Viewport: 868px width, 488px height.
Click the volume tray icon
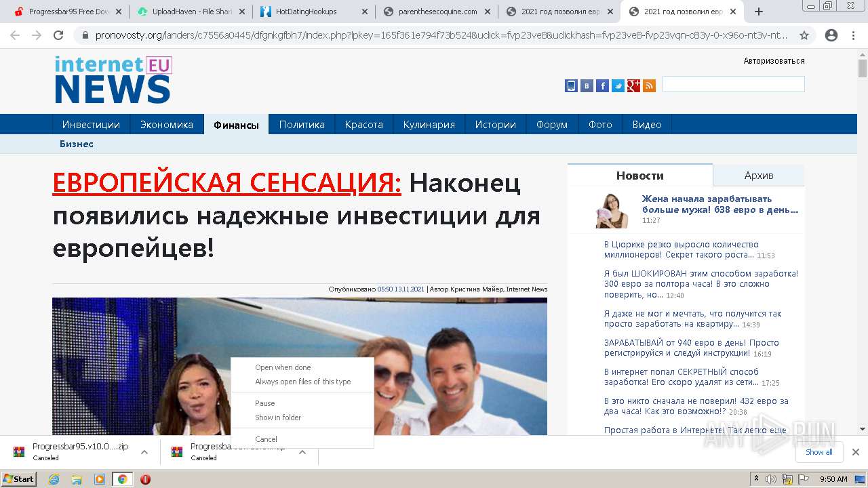pyautogui.click(x=771, y=479)
